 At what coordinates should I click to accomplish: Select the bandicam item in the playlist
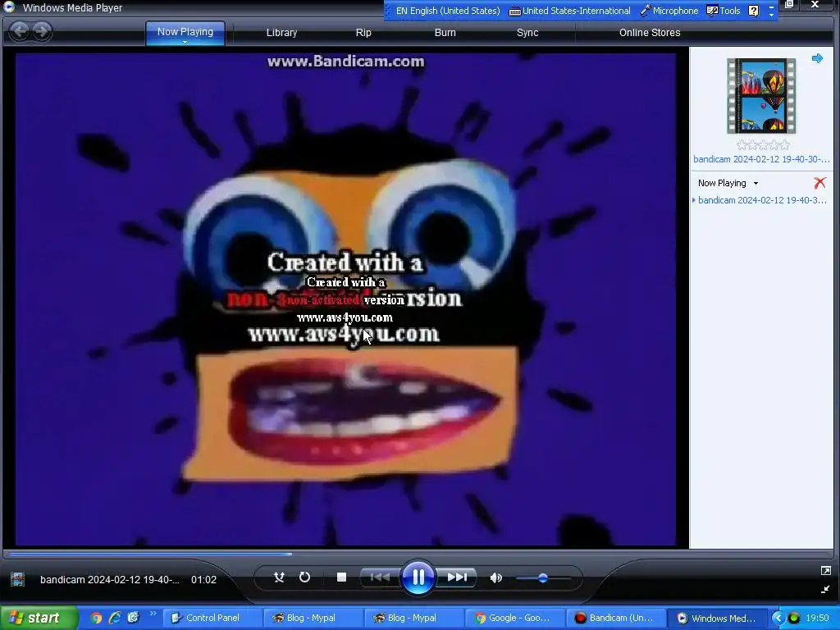click(761, 200)
